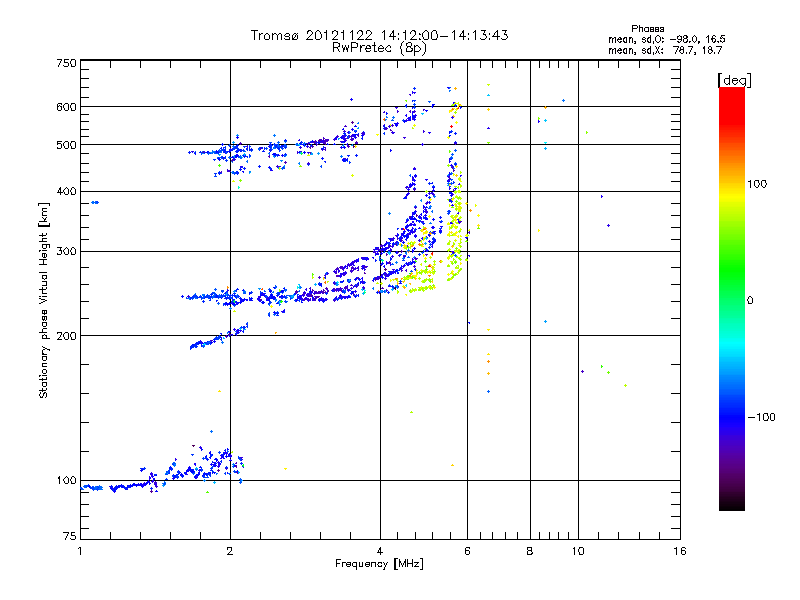This screenshot has height=600, width=800.
Task: Click the '[deg]' colorbar unit label
Action: point(734,80)
